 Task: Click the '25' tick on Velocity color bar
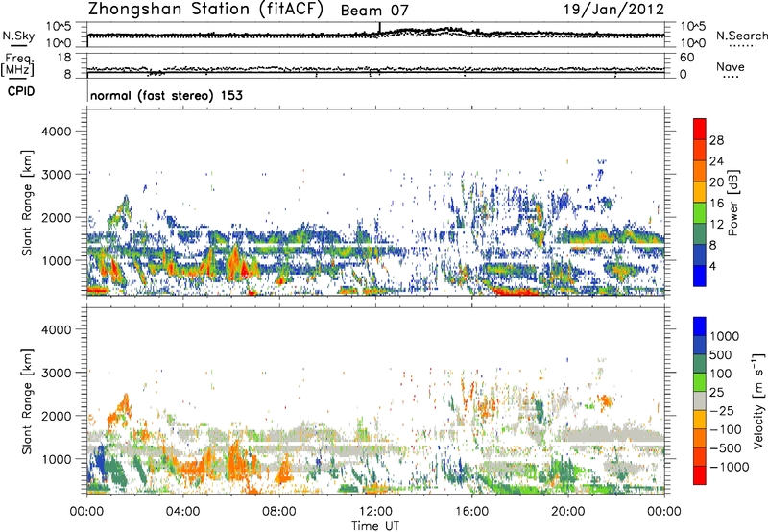717,393
